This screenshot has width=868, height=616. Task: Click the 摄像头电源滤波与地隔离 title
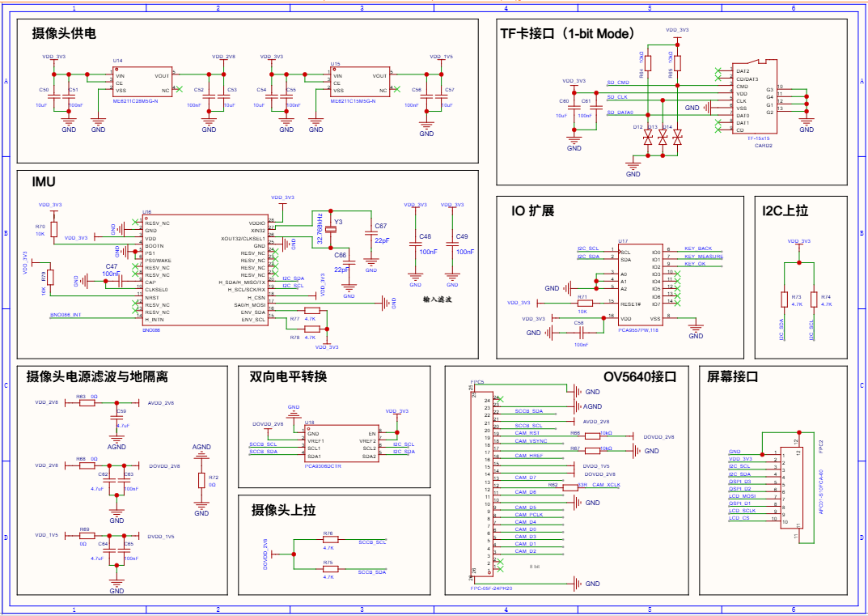coord(97,376)
